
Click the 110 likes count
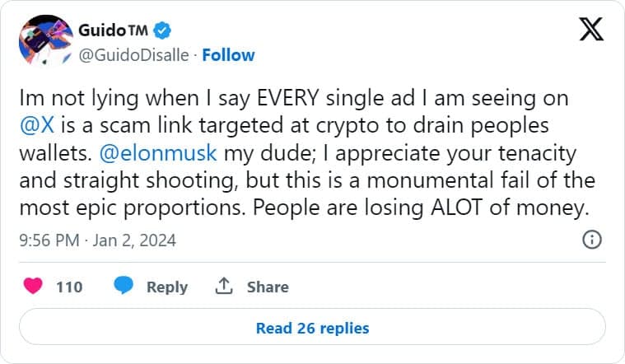[x=69, y=287]
